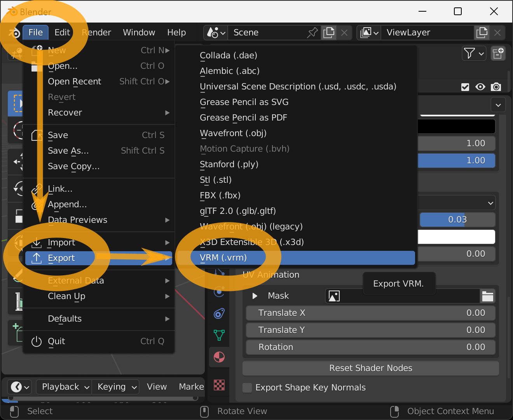Click Reset Shader Nodes button
Image resolution: width=513 pixels, height=420 pixels.
pyautogui.click(x=371, y=368)
